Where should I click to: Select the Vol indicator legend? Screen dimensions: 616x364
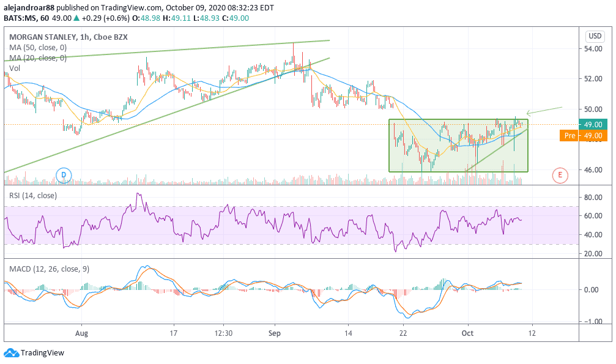tap(15, 69)
